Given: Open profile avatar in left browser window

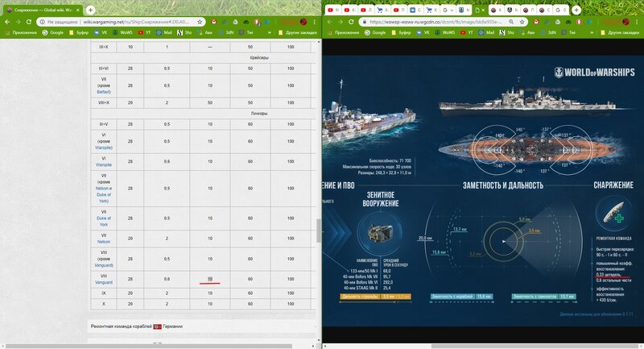Looking at the screenshot, I should pos(303,22).
